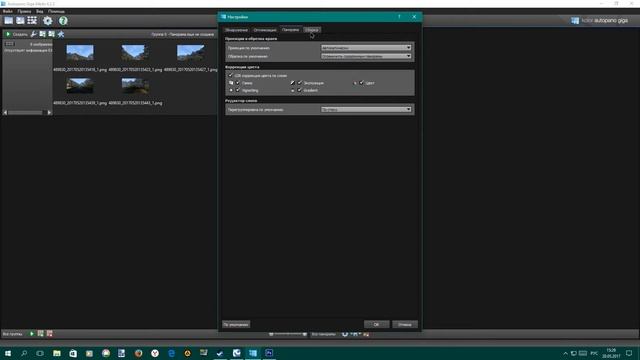Click the red icon beside Все группы

coord(49,334)
